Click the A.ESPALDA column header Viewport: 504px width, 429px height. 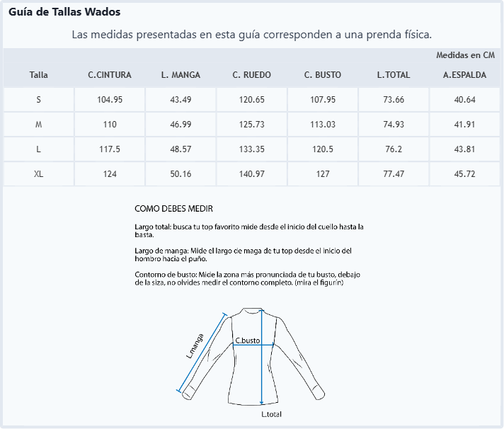click(465, 75)
